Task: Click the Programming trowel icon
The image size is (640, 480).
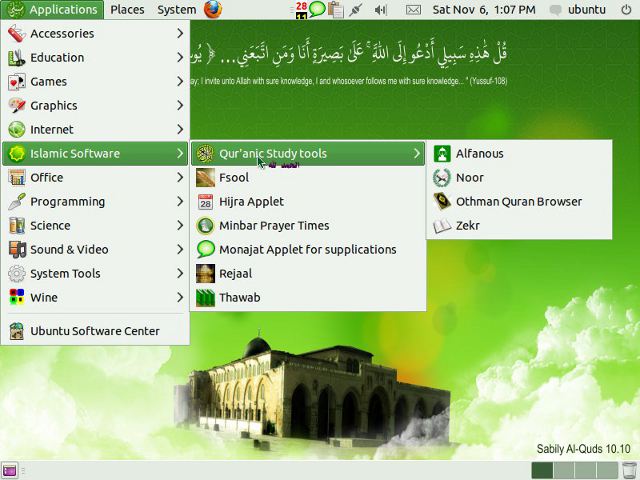Action: pyautogui.click(x=17, y=202)
